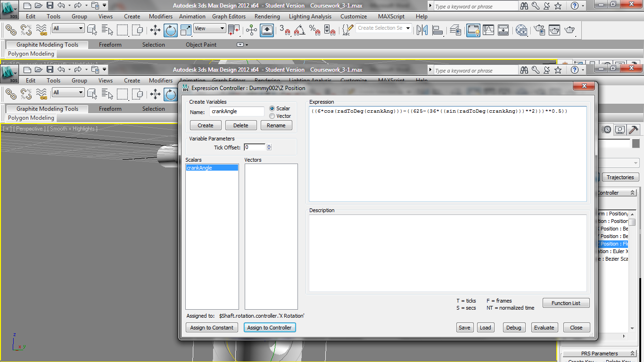Open Rendering menu in top menu bar
The width and height of the screenshot is (644, 362).
tap(267, 16)
